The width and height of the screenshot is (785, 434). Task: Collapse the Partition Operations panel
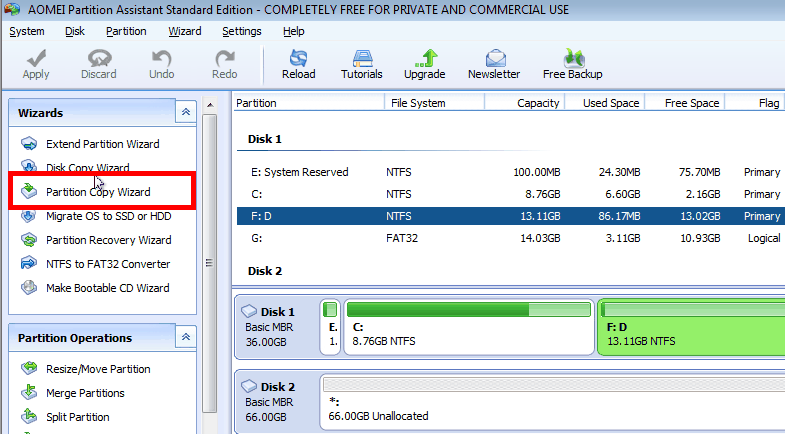click(186, 337)
